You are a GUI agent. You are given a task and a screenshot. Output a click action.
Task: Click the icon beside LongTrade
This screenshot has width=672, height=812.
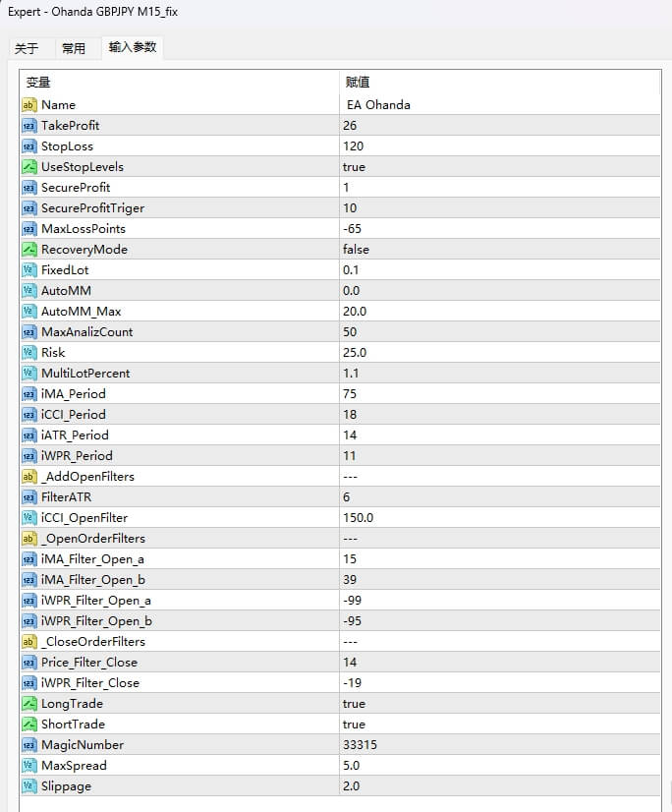point(28,704)
